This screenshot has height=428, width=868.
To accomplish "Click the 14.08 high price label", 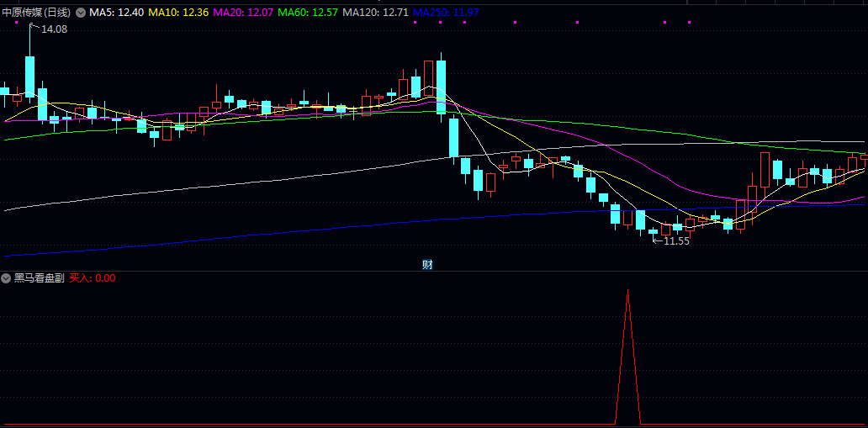I will tap(54, 30).
